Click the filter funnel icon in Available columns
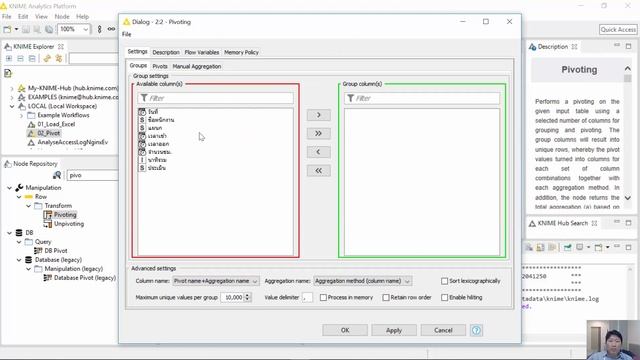640x360 pixels. (144, 98)
